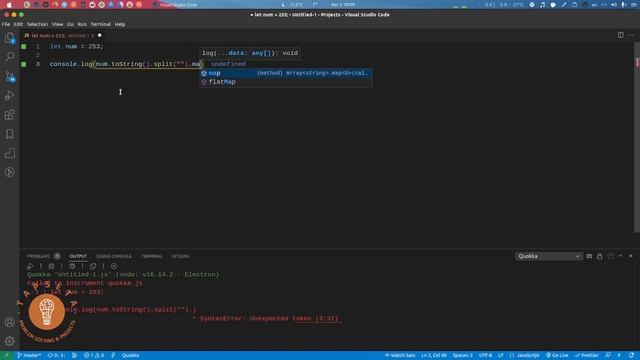Open the Run menu
The height and width of the screenshot is (360, 640).
[82, 24]
